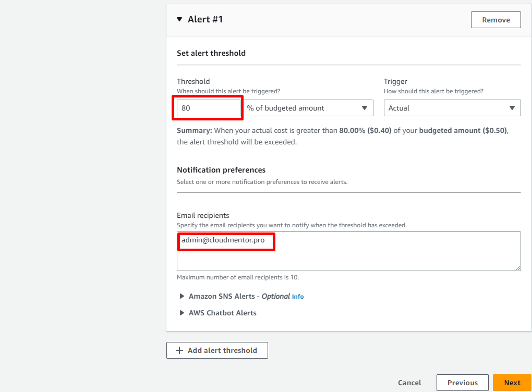This screenshot has height=392, width=532.
Task: Click the 'Alert #1' heading title
Action: click(x=205, y=20)
